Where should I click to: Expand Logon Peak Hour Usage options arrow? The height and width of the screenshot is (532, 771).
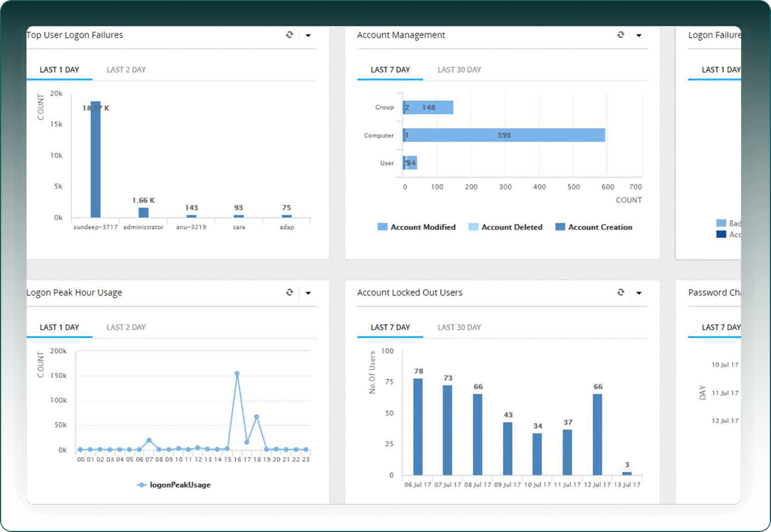pos(309,293)
